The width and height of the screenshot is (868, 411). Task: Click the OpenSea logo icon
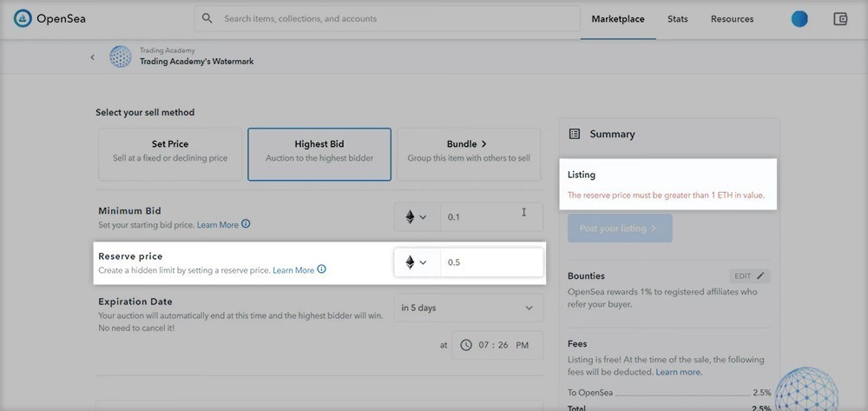tap(23, 18)
